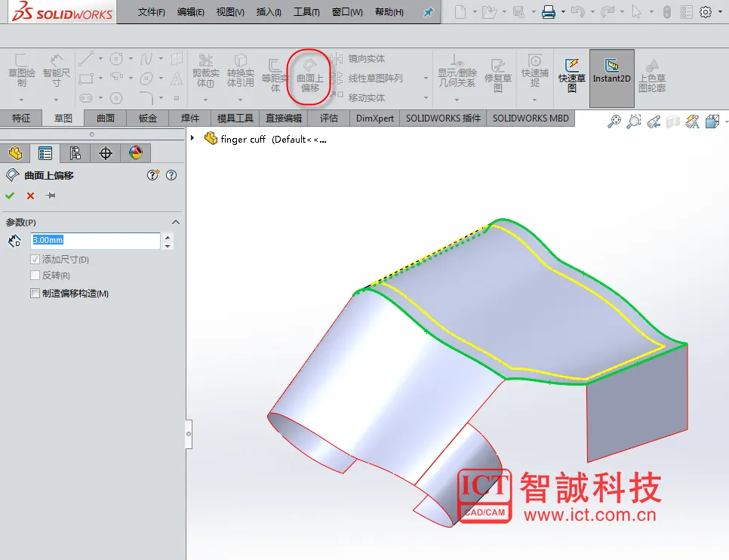Click the green OK checkmark
The width and height of the screenshot is (729, 560).
pyautogui.click(x=10, y=195)
